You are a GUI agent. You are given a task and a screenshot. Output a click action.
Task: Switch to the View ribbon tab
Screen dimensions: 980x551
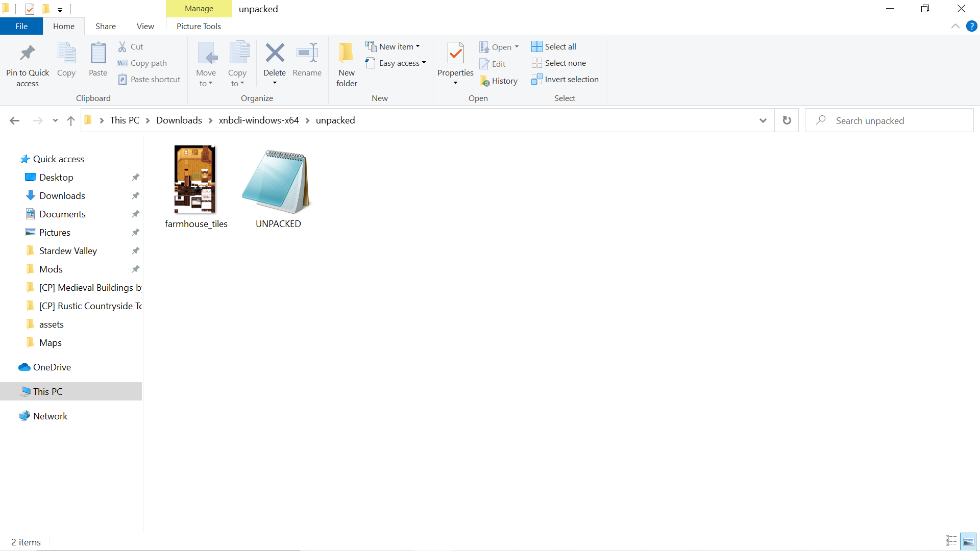click(145, 26)
